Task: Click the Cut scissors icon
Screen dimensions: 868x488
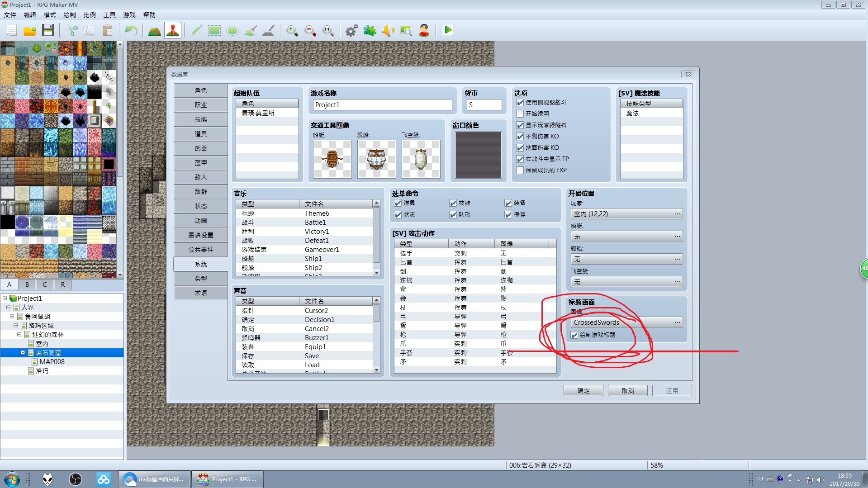Action: click(x=71, y=30)
